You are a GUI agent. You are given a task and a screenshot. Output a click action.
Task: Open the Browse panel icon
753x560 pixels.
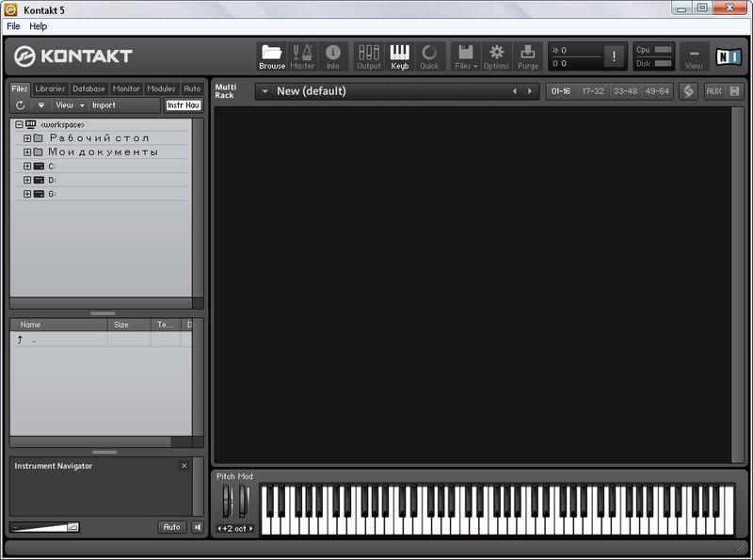272,56
